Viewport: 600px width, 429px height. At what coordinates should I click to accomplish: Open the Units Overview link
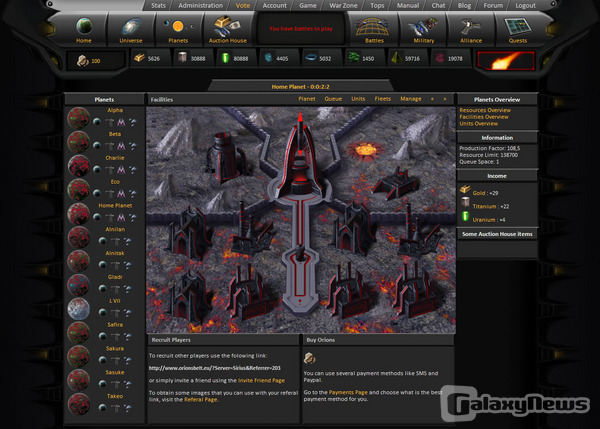point(479,123)
